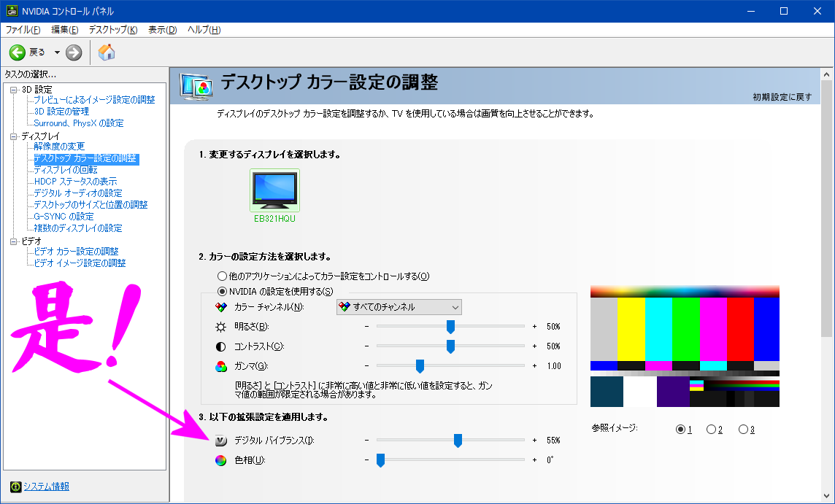
Task: Select reference image 1 radio
Action: (x=680, y=430)
